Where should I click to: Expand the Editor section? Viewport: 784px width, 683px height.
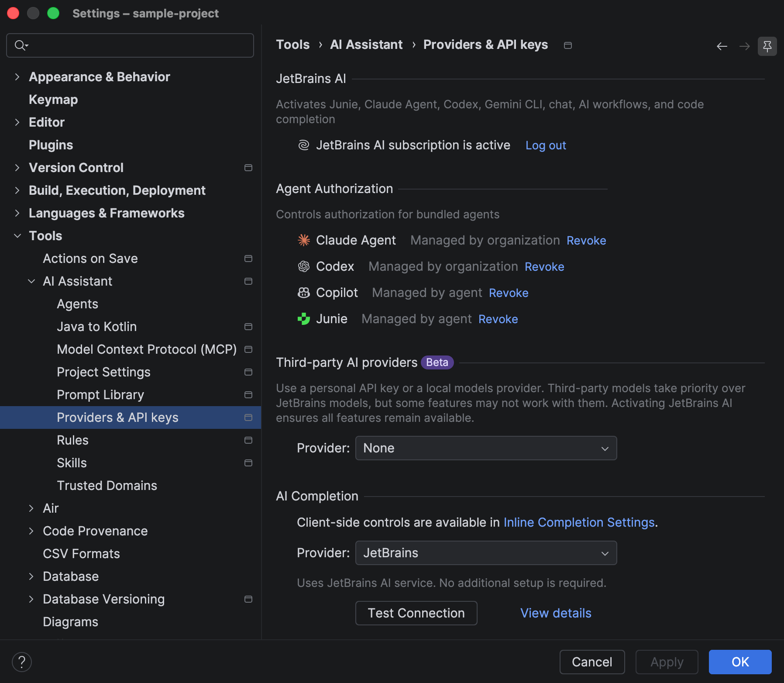point(17,122)
